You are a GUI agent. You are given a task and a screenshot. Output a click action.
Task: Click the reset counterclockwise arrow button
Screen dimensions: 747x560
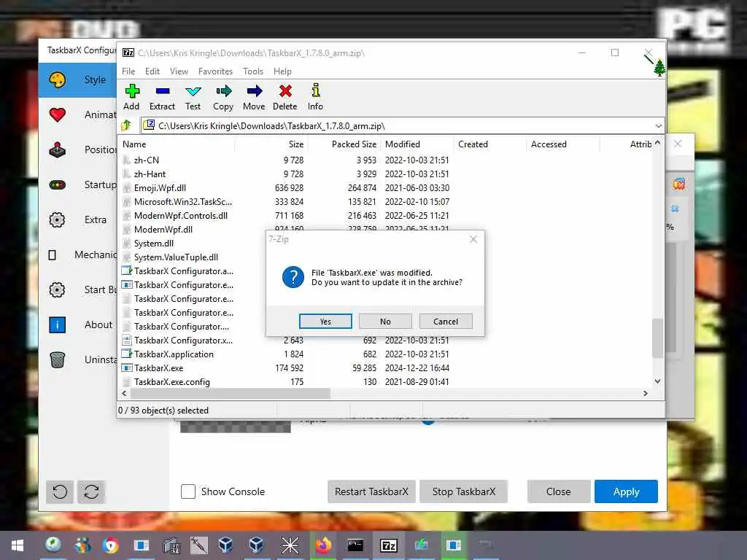60,491
